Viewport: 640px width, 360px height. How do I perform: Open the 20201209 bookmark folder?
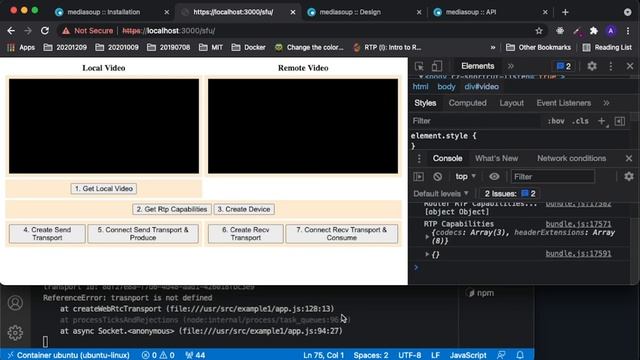click(x=65, y=47)
